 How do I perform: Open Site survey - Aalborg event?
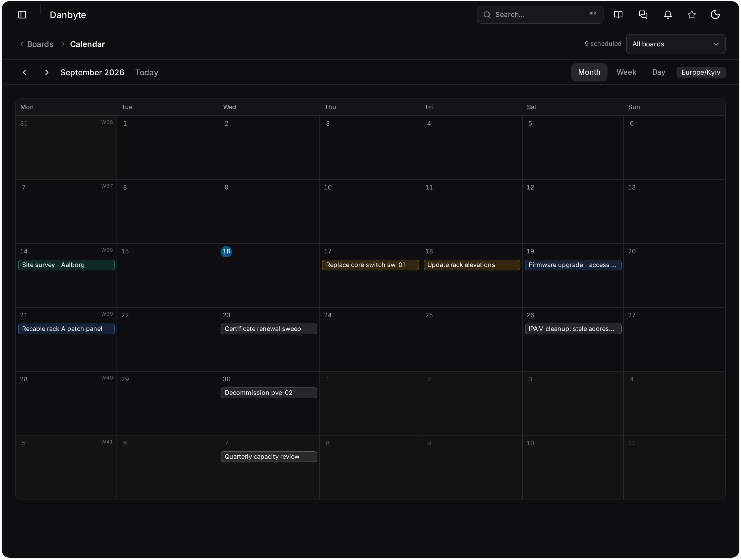[x=66, y=265]
